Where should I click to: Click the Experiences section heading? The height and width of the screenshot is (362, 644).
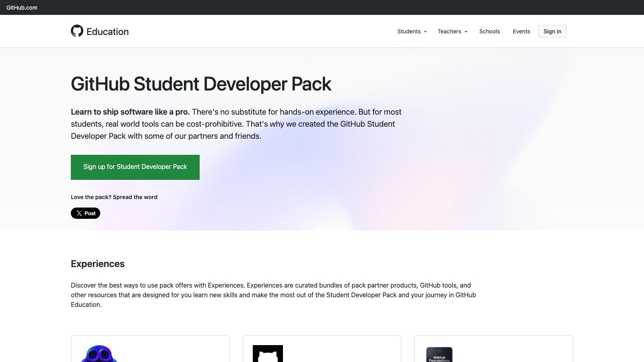point(98,264)
